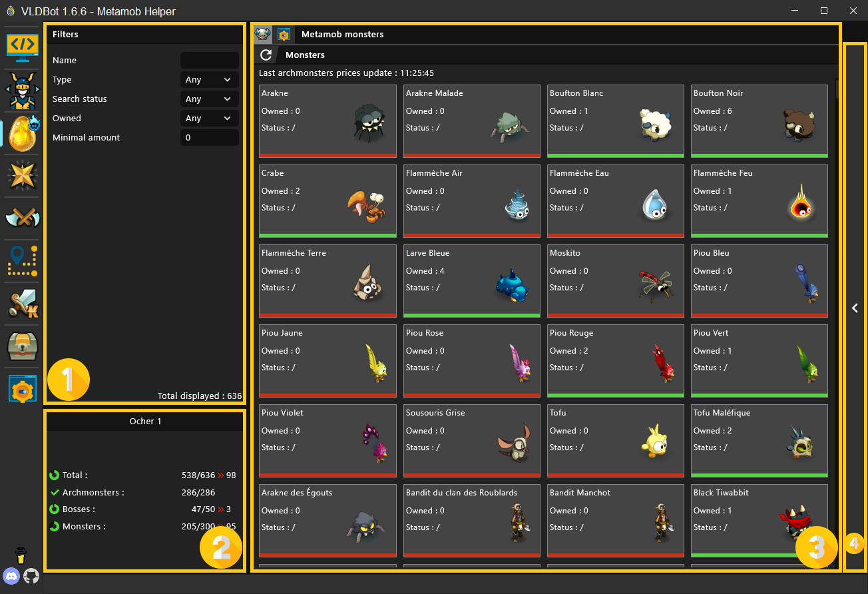Open the GitHub link icon
This screenshot has height=594, width=868.
point(31,576)
